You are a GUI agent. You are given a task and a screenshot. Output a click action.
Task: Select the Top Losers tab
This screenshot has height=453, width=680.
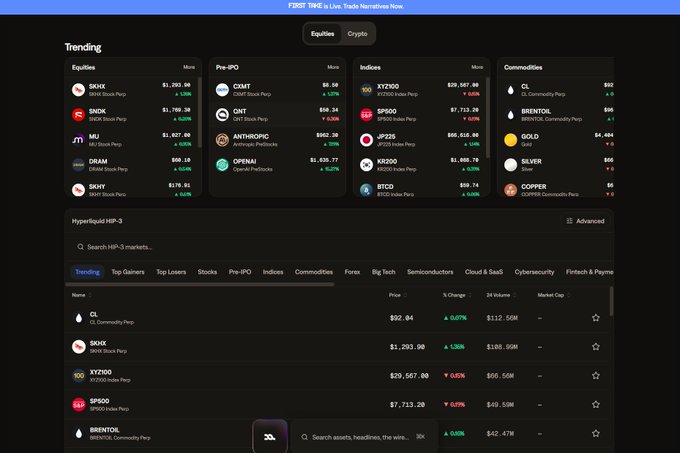(x=171, y=272)
